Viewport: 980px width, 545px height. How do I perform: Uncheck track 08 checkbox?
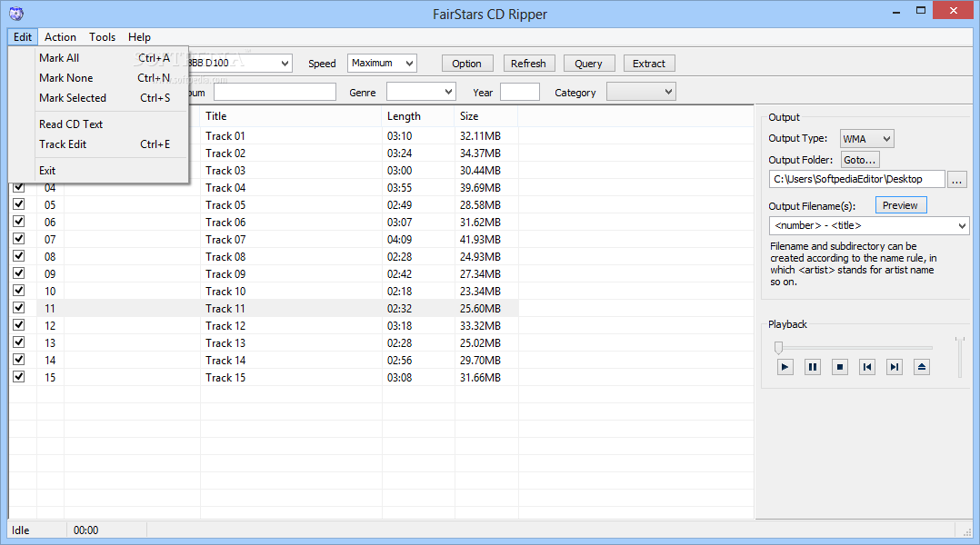pyautogui.click(x=19, y=256)
